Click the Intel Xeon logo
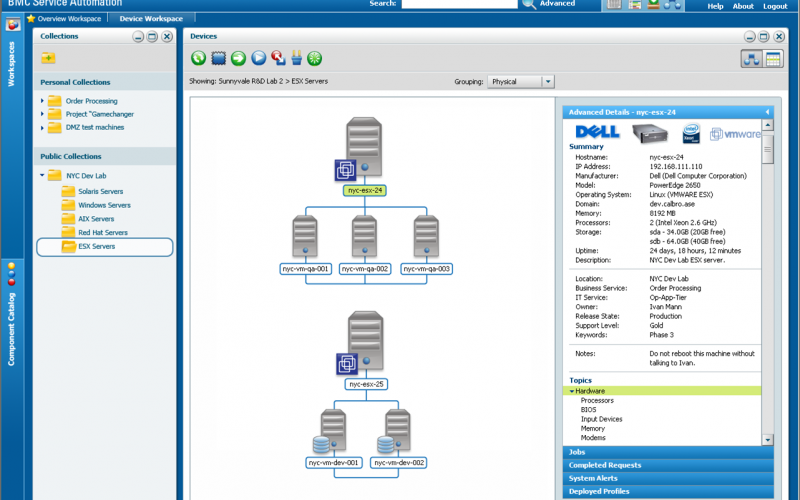 691,133
